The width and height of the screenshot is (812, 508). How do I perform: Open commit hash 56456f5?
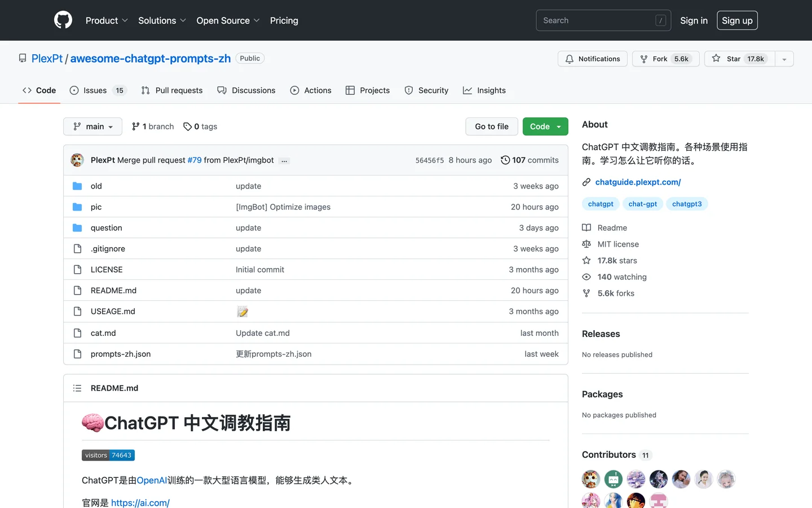(430, 160)
